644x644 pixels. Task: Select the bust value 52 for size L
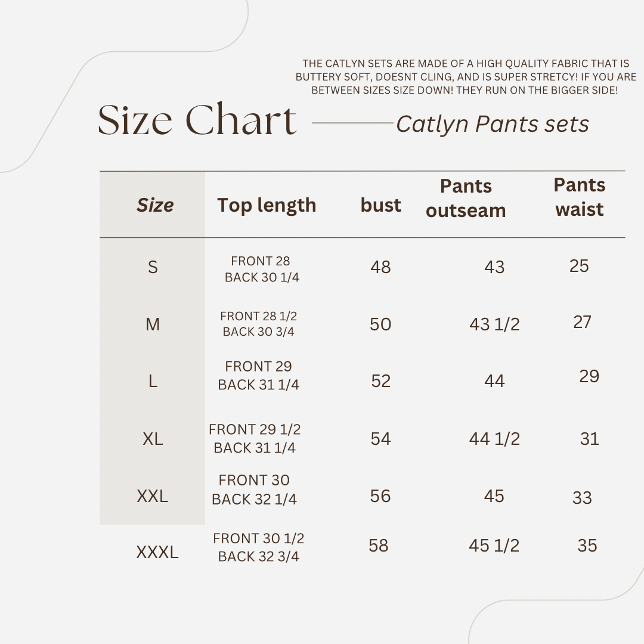tap(380, 381)
